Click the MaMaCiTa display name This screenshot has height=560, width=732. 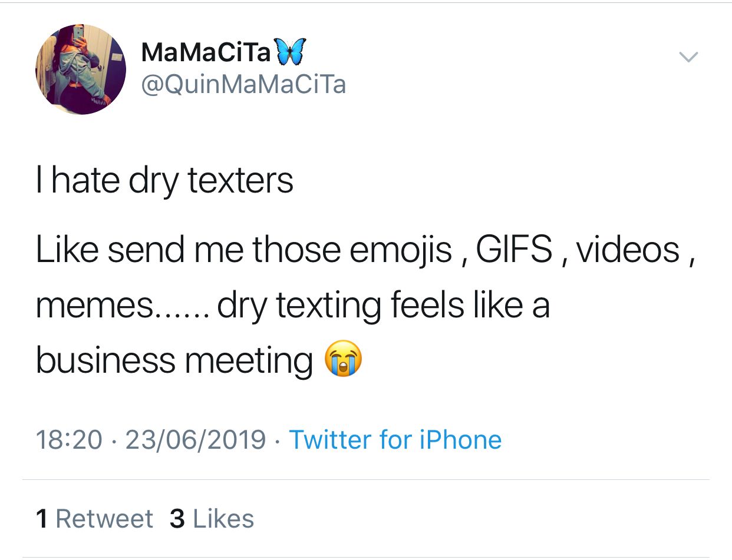point(206,53)
